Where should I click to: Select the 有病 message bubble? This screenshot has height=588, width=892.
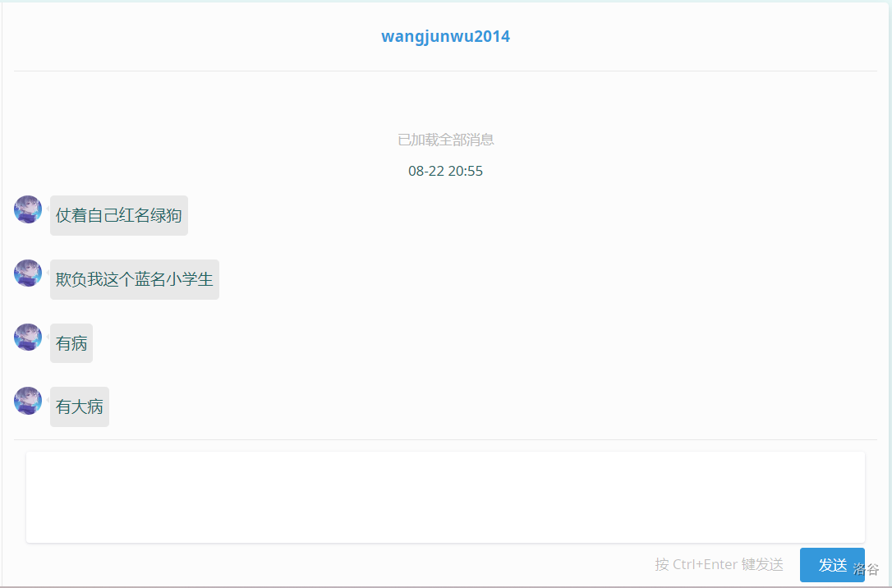71,343
